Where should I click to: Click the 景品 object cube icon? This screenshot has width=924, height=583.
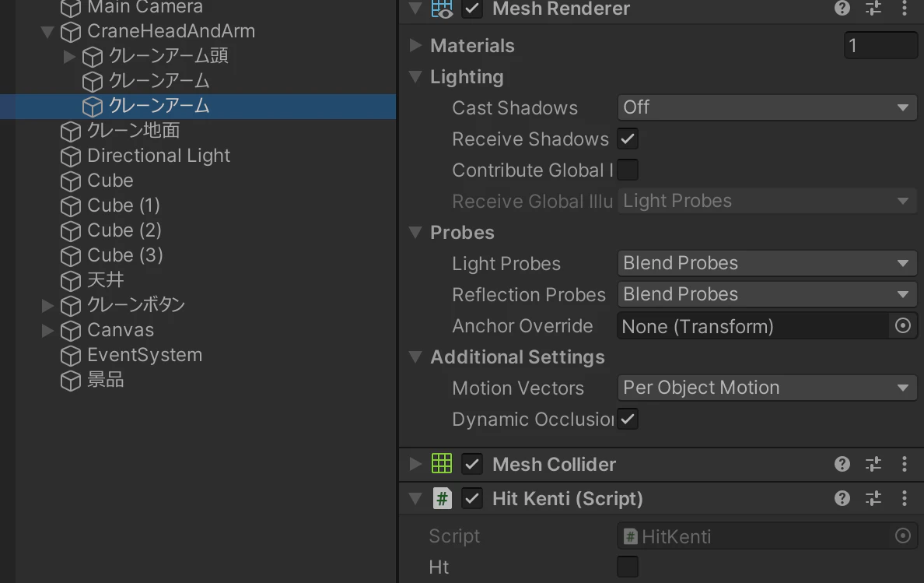71,381
